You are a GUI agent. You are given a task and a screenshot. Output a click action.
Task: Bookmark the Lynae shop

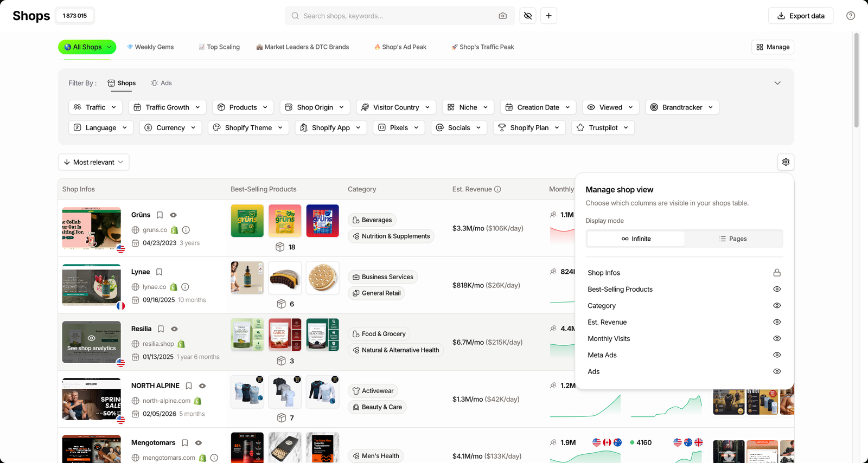159,272
